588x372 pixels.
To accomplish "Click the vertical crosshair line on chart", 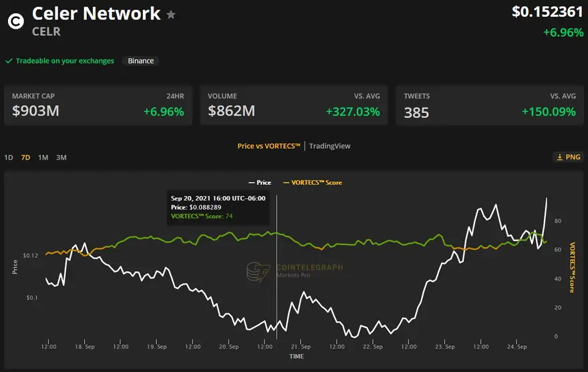I will [277, 267].
